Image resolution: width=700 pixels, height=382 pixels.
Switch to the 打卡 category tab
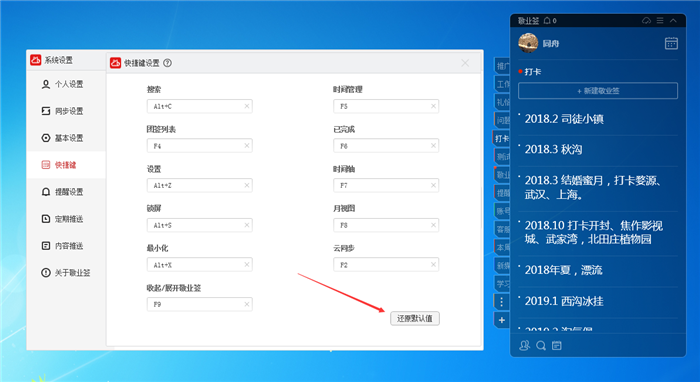tap(501, 138)
